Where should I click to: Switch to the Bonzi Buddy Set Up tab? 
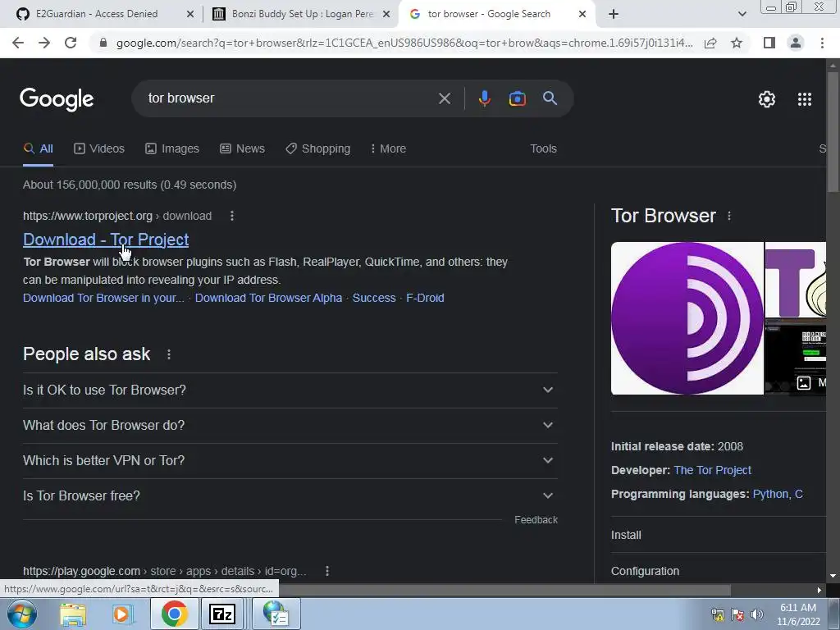[x=294, y=14]
